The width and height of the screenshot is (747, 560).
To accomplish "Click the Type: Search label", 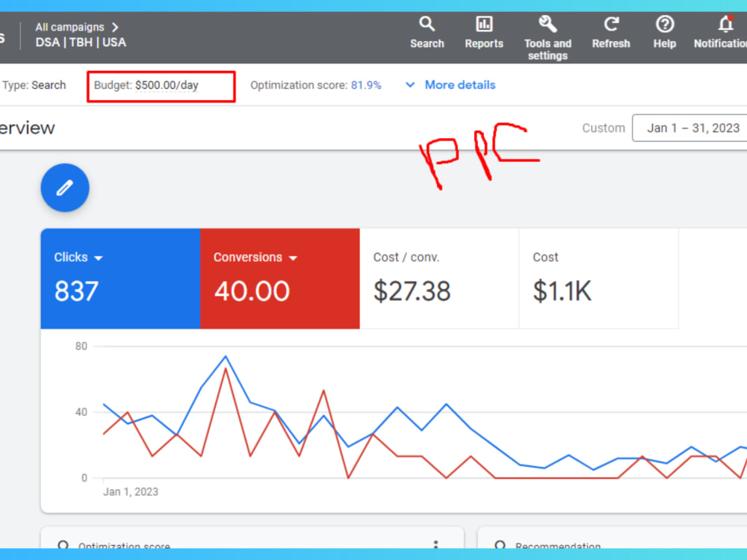I will click(34, 85).
